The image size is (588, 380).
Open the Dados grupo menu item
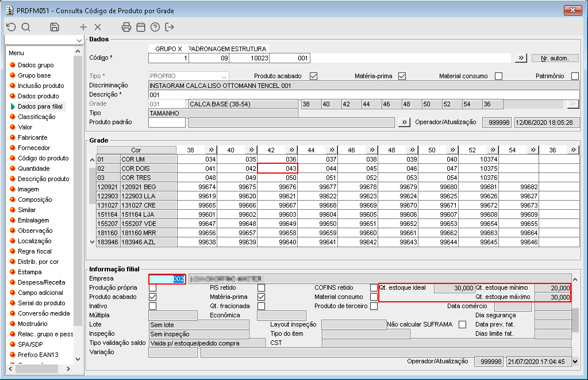[36, 65]
